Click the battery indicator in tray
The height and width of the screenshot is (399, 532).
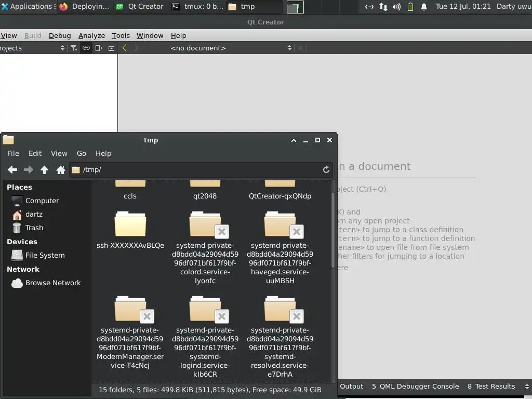click(410, 7)
